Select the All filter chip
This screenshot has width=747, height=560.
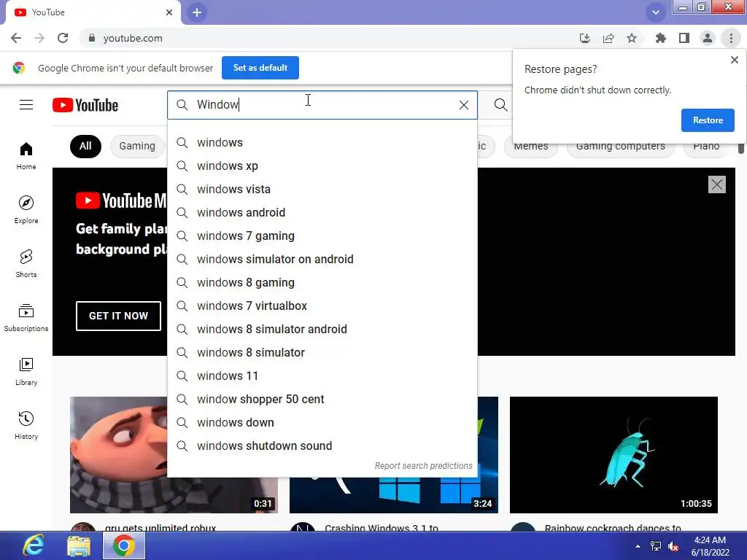coord(85,146)
